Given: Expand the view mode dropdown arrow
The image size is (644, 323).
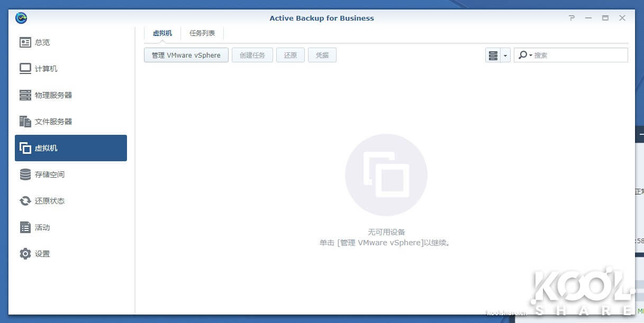Looking at the screenshot, I should 505,55.
